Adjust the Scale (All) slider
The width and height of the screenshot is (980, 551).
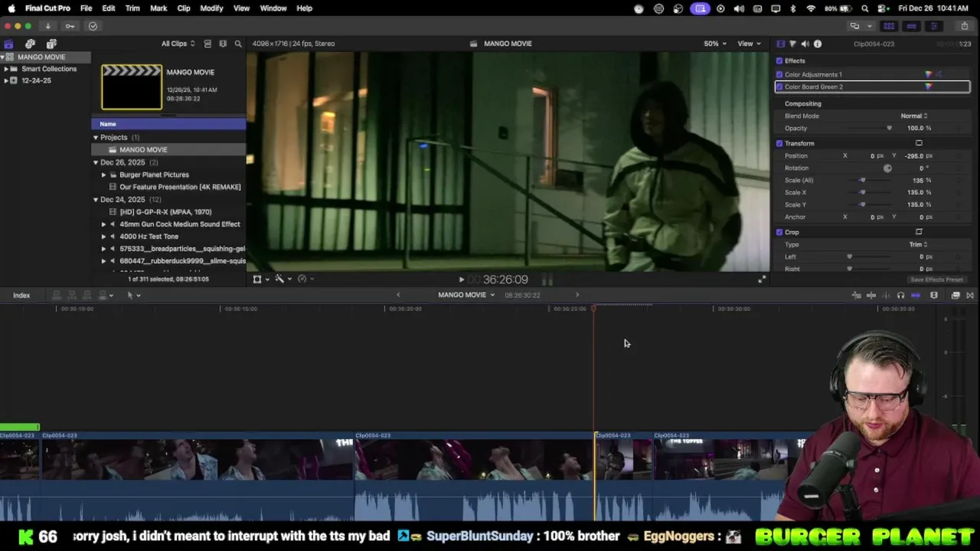click(x=862, y=180)
